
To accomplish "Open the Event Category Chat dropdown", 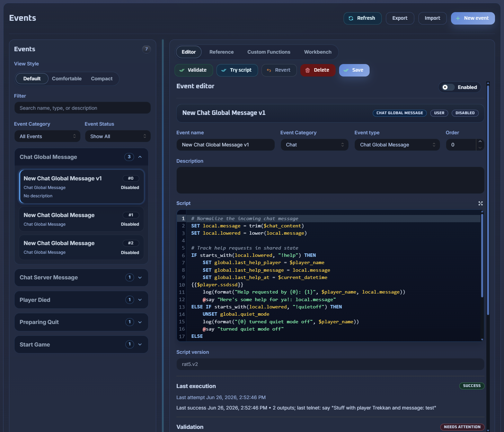I will pyautogui.click(x=315, y=145).
